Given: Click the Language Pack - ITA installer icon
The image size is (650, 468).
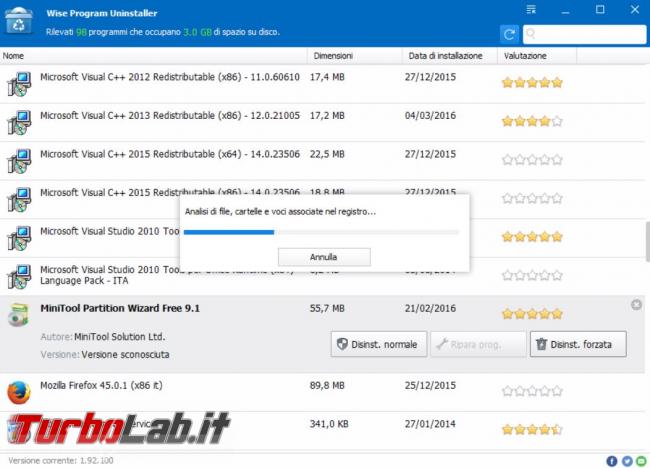Looking at the screenshot, I should (x=19, y=277).
